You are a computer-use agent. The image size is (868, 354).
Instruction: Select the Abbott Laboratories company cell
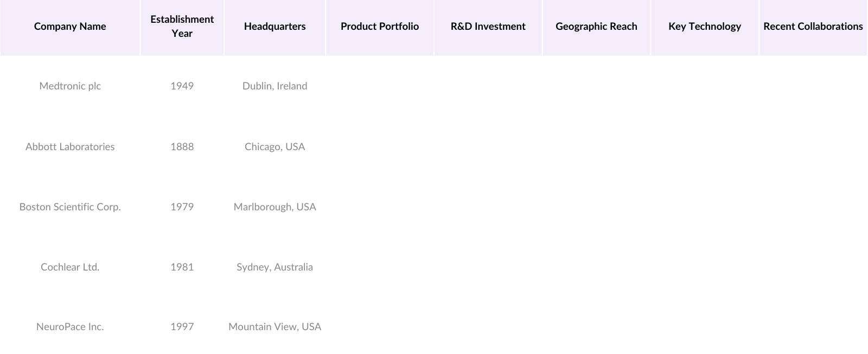pos(70,147)
